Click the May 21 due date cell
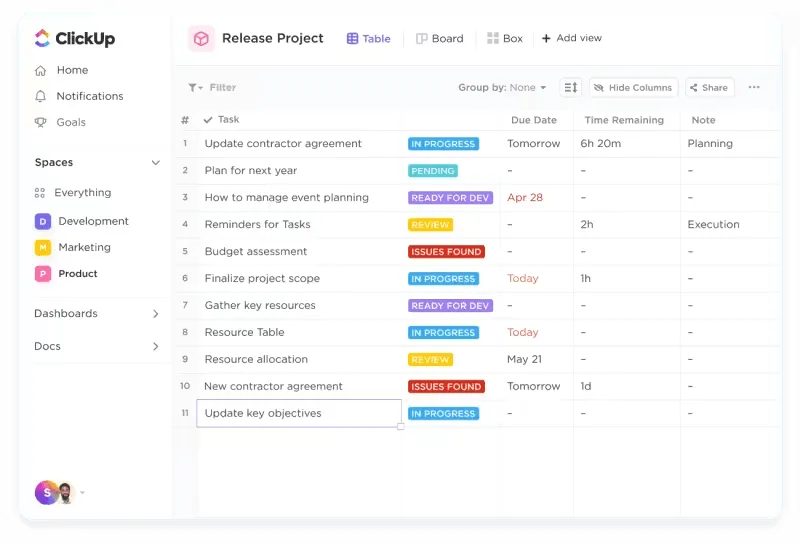The height and width of the screenshot is (544, 800). point(524,359)
